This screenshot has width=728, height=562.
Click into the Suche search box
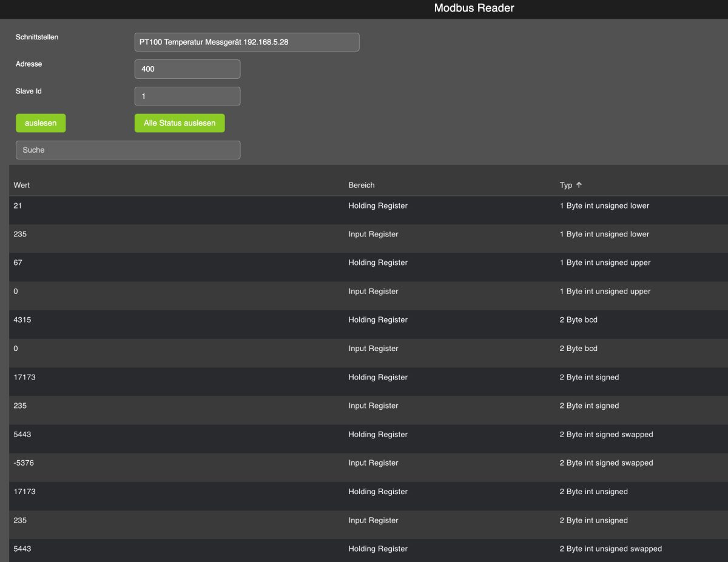[x=127, y=150]
